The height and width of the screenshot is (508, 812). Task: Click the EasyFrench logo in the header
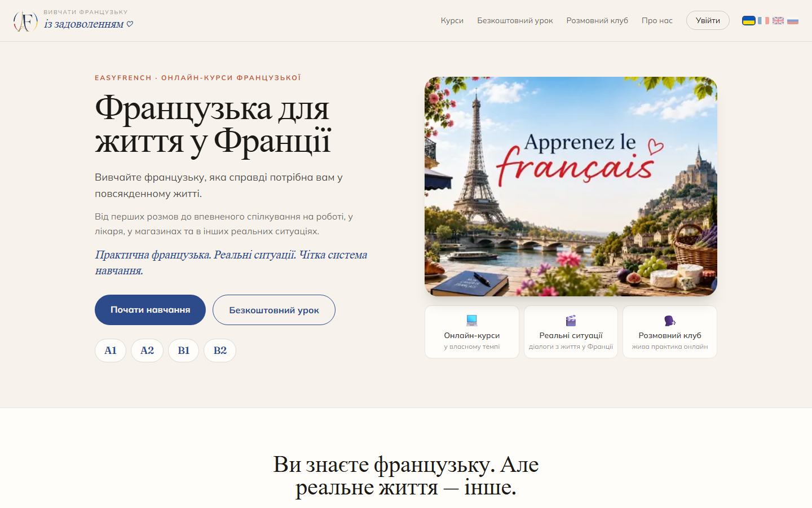pos(25,21)
